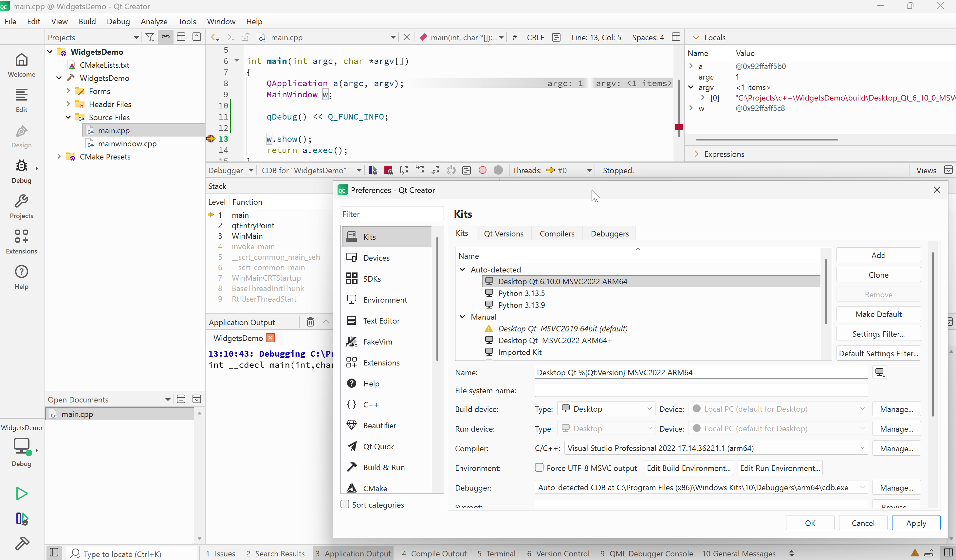The image size is (956, 560).
Task: Check the Sort categories checkbox
Action: click(344, 504)
